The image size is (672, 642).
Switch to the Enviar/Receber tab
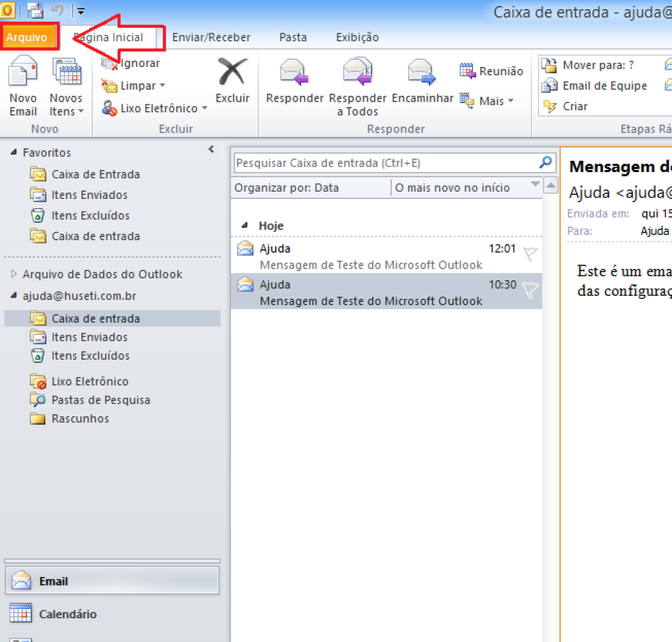coord(211,37)
